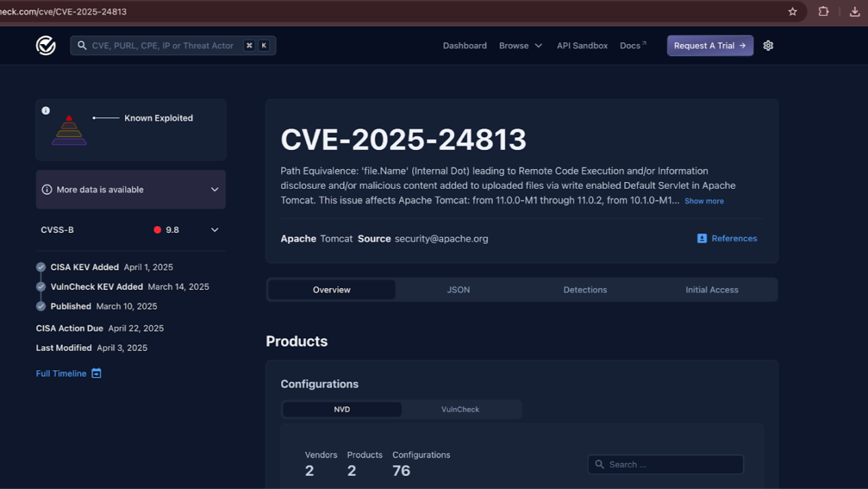Open the Browse dropdown menu
Viewport: 868px width, 489px height.
521,46
